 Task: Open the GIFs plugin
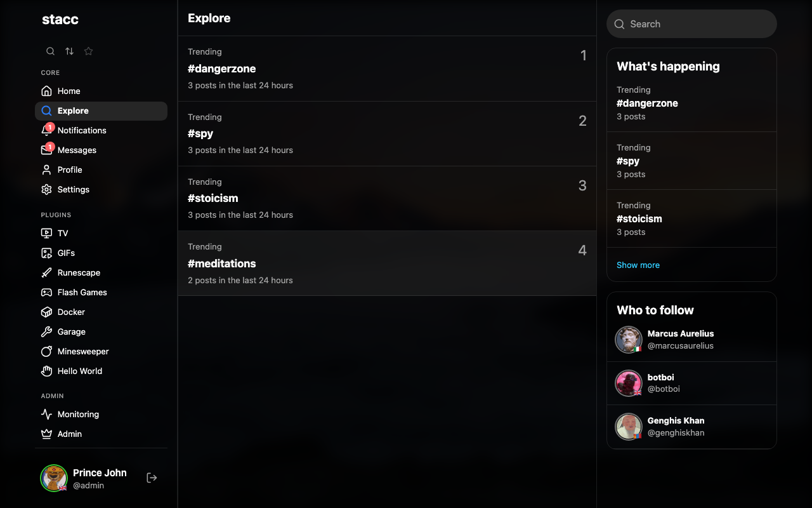pyautogui.click(x=65, y=253)
